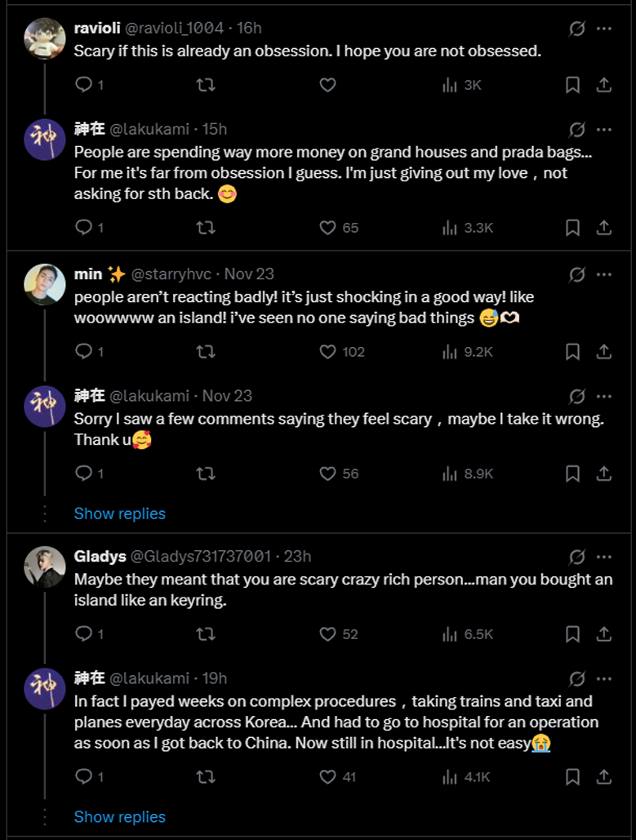Reply to ravioli's tweet
Viewport: 636px width, 840px height.
tap(83, 84)
